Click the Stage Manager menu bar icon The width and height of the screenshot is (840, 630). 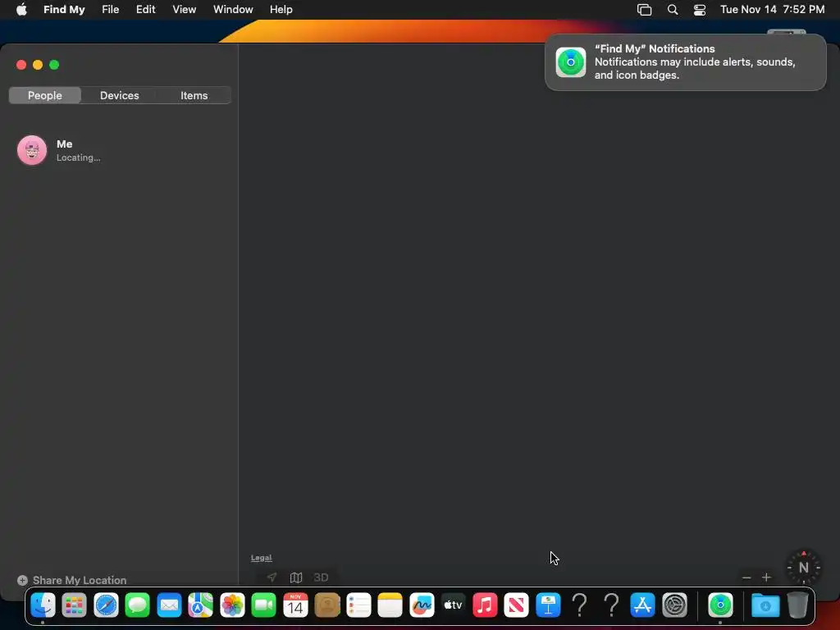pos(645,10)
